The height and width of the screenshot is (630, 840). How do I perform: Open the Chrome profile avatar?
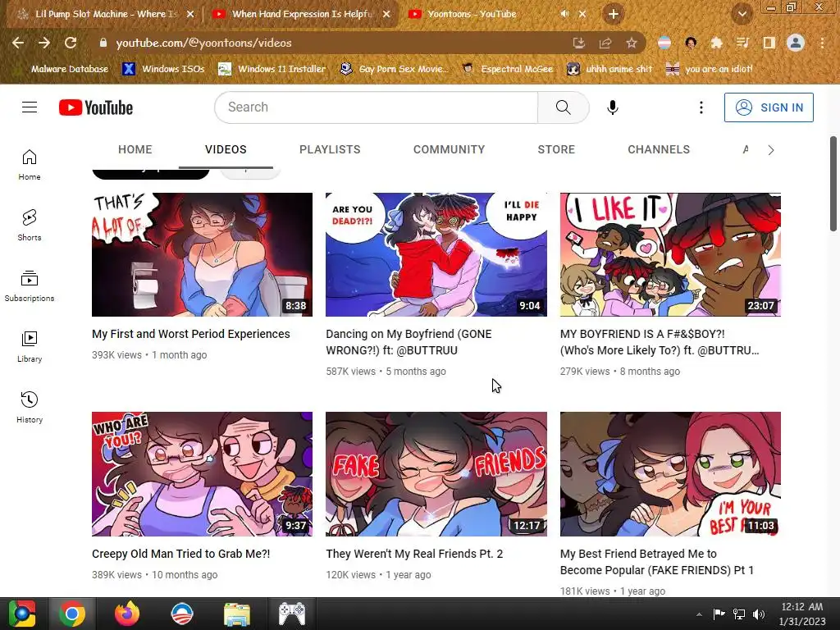click(796, 43)
